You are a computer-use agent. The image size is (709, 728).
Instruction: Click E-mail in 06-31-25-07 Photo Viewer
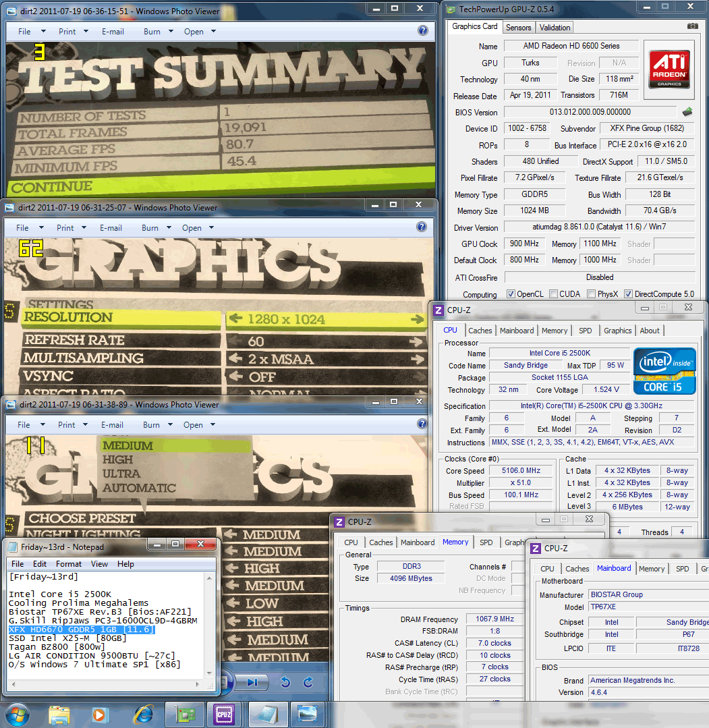point(111,228)
